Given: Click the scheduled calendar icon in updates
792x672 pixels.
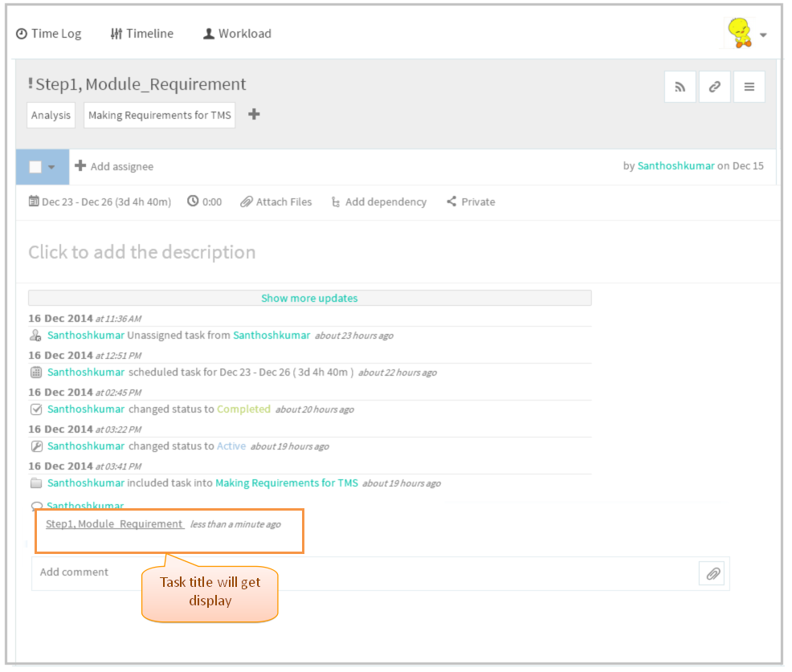Looking at the screenshot, I should 36,373.
